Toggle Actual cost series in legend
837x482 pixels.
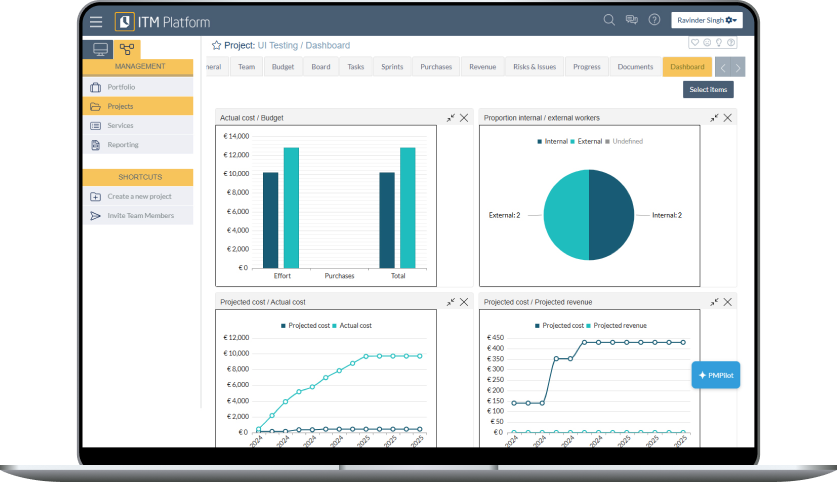tap(351, 325)
